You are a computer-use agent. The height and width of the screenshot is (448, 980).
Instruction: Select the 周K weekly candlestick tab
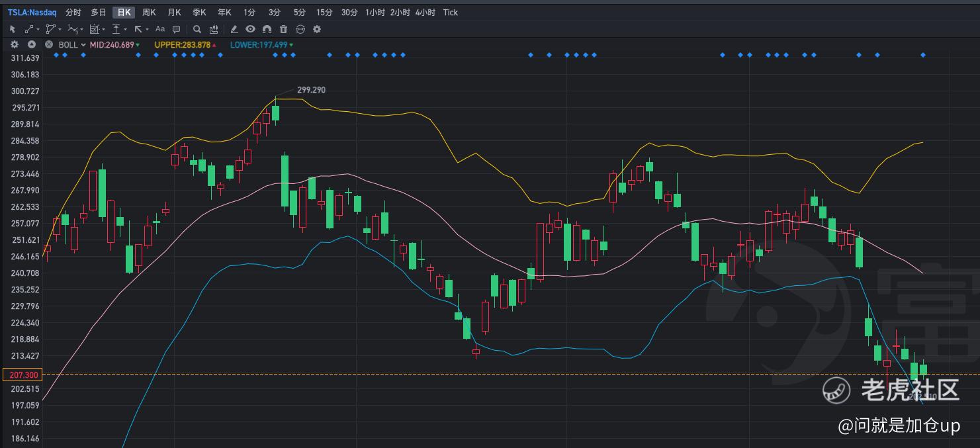click(x=149, y=13)
